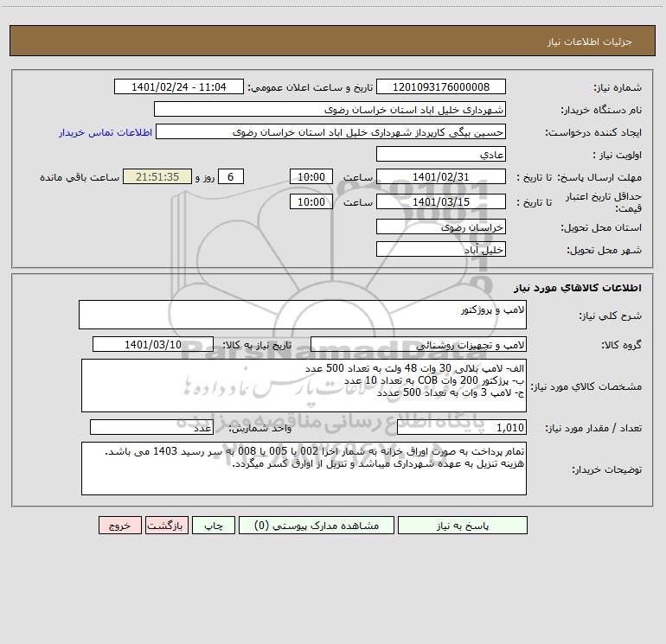Click the استان محل تحویل field خراسان رضوی
Image resolution: width=666 pixels, height=644 pixels.
(441, 226)
